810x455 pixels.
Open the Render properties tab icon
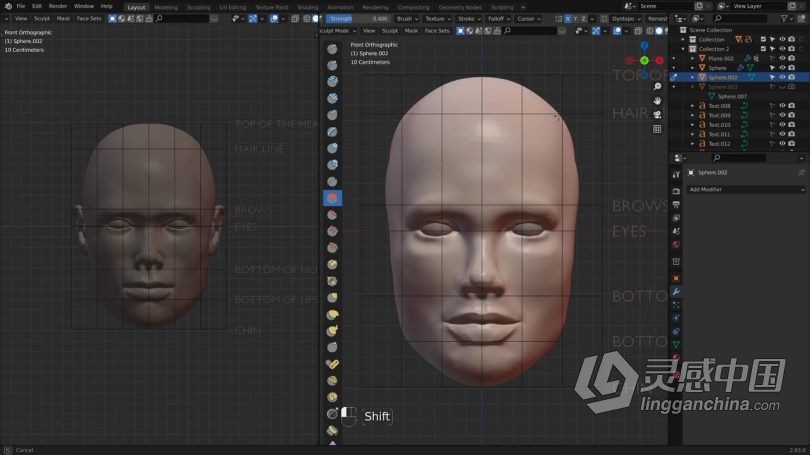[x=676, y=191]
